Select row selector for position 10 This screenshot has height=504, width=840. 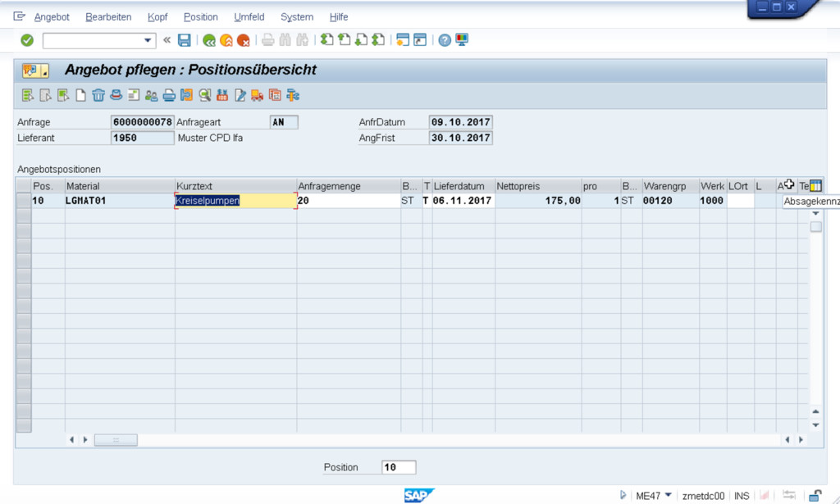pyautogui.click(x=24, y=201)
